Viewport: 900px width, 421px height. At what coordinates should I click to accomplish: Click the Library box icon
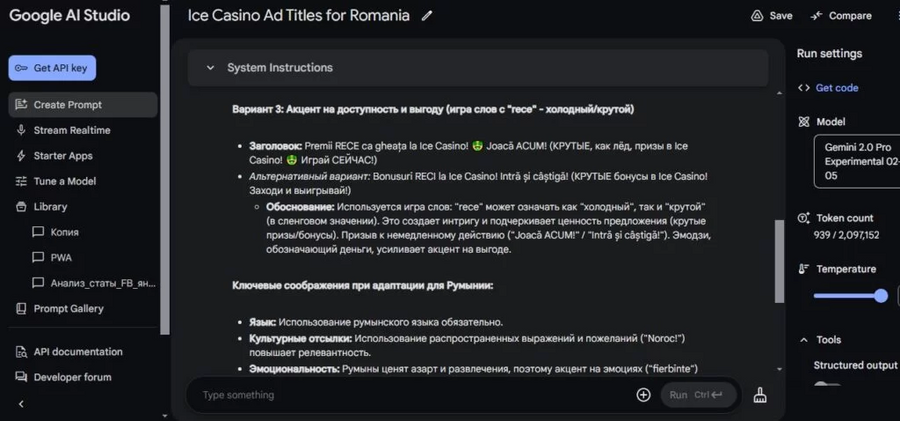(21, 207)
